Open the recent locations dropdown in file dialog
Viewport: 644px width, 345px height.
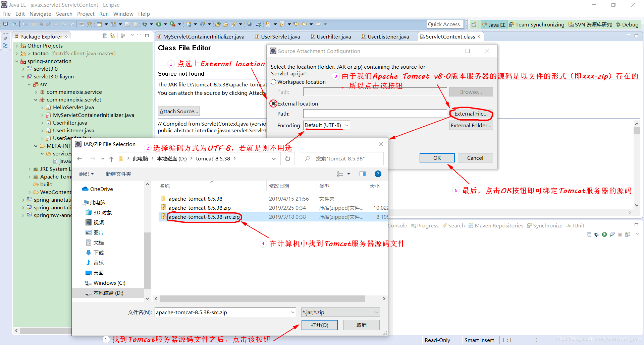(103, 159)
